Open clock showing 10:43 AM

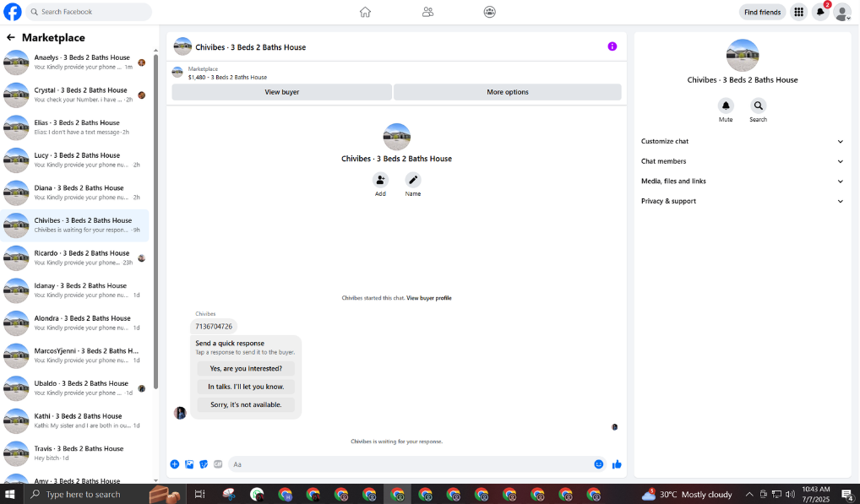click(816, 494)
